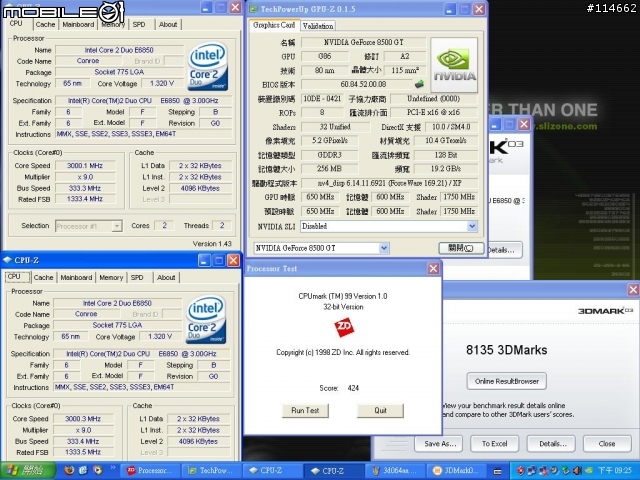This screenshot has width=640, height=480.
Task: Activate the highlighted second CPU-Z taskbar button
Action: tap(333, 471)
